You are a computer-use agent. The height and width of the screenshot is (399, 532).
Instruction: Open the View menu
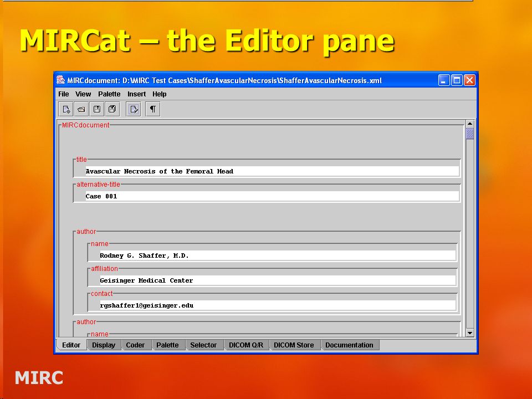[83, 94]
